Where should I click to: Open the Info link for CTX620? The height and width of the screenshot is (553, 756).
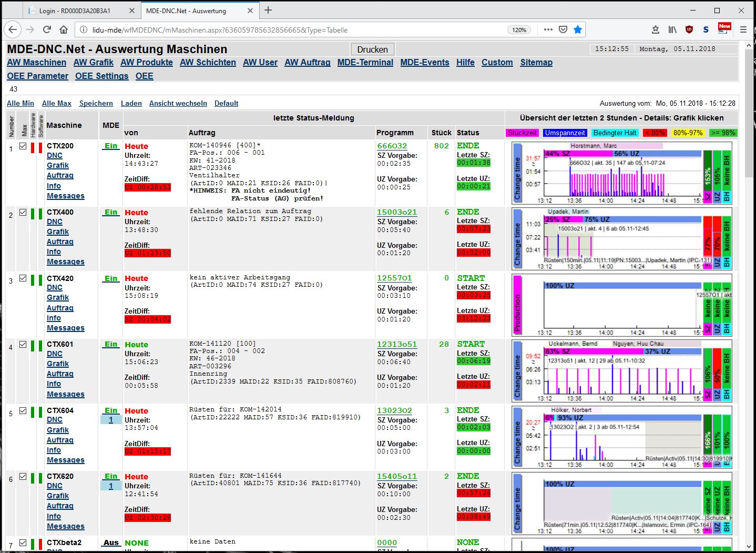54,516
